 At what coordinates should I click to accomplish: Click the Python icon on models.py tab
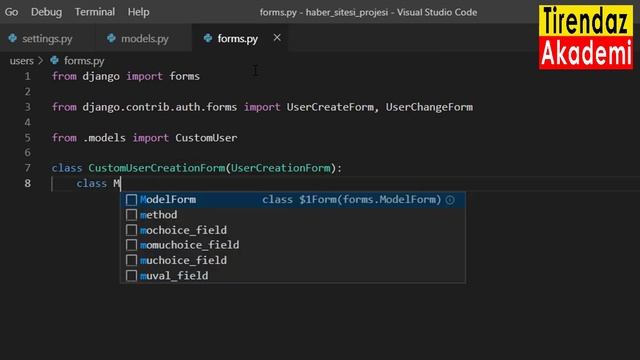(x=111, y=38)
